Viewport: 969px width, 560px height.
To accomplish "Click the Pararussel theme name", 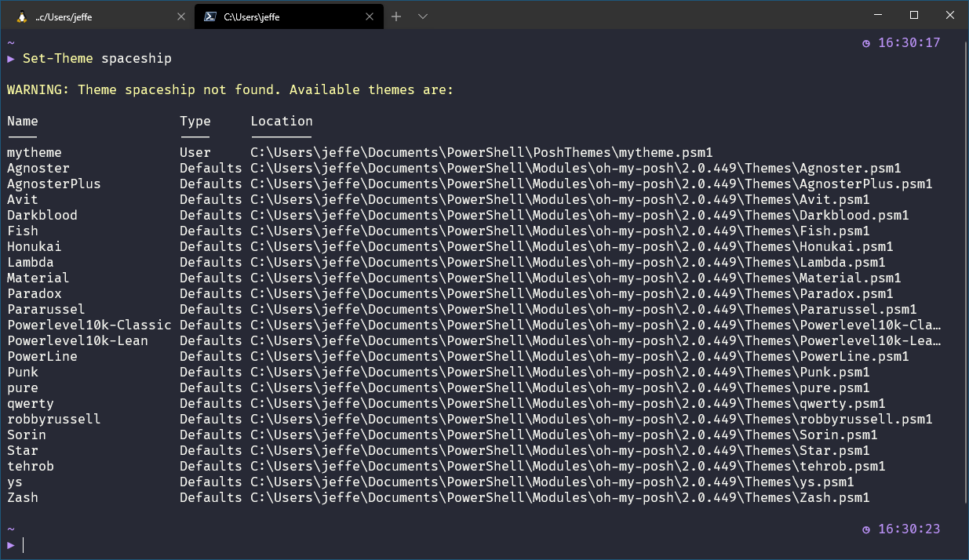I will click(46, 310).
